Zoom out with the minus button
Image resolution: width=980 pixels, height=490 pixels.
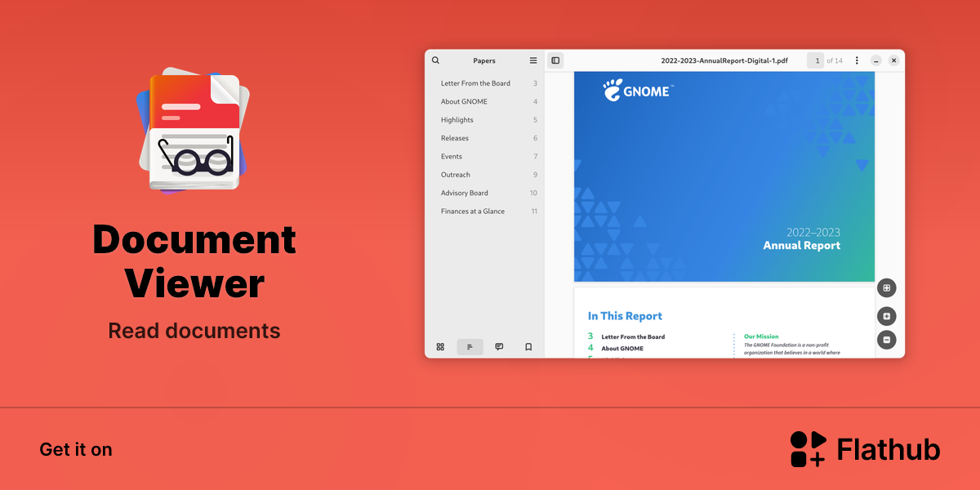pyautogui.click(x=887, y=340)
